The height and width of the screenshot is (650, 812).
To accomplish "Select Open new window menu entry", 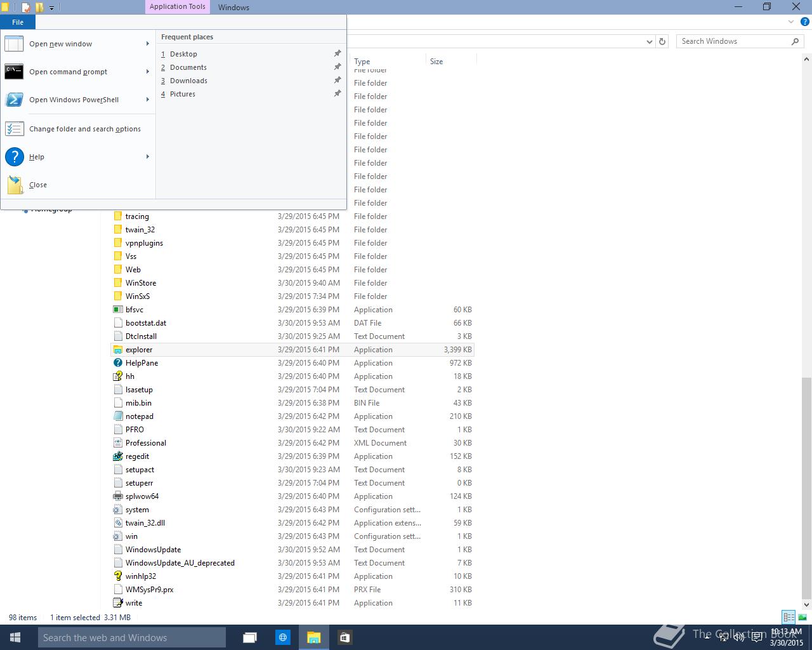I will coord(77,44).
